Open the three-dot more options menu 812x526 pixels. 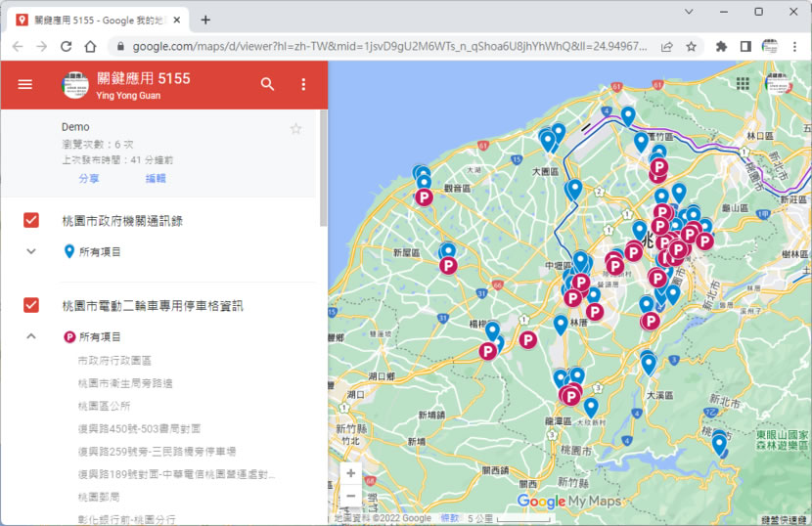coord(303,84)
